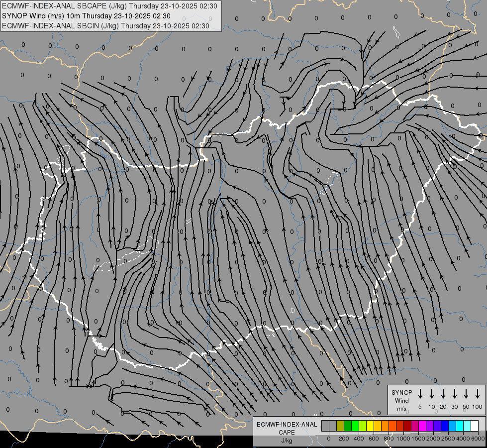Viewport: 487px width, 448px height.
Task: Click the 'SYNOP' label in wind legend
Action: click(x=401, y=393)
